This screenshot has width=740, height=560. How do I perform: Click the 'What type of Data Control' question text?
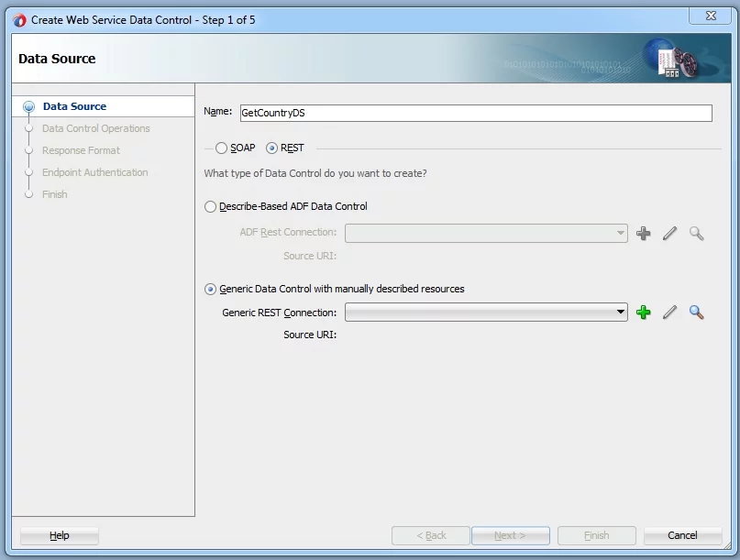(315, 173)
